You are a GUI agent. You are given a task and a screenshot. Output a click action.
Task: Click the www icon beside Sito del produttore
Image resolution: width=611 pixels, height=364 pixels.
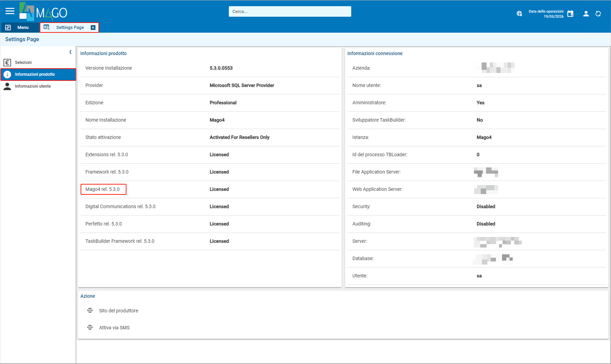coord(90,311)
